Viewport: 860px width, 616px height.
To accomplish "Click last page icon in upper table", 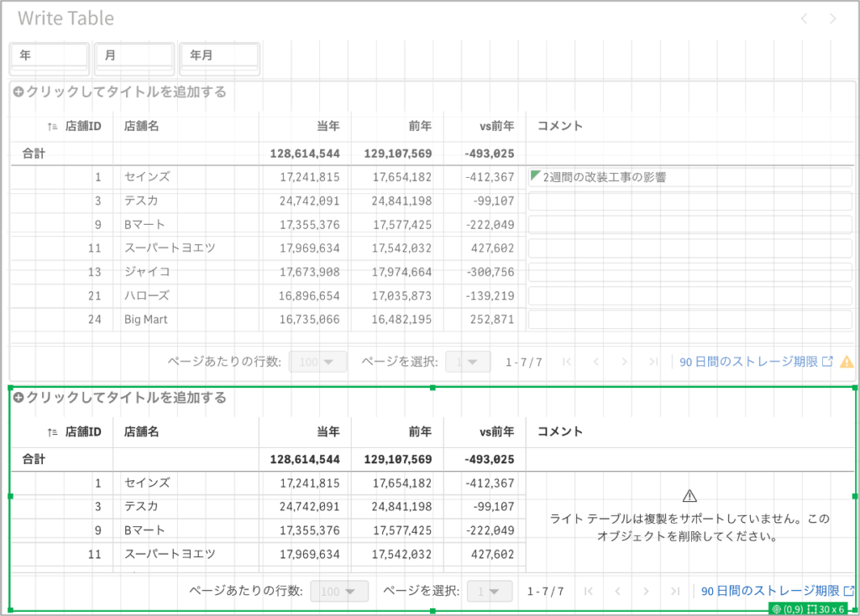I will [x=653, y=362].
